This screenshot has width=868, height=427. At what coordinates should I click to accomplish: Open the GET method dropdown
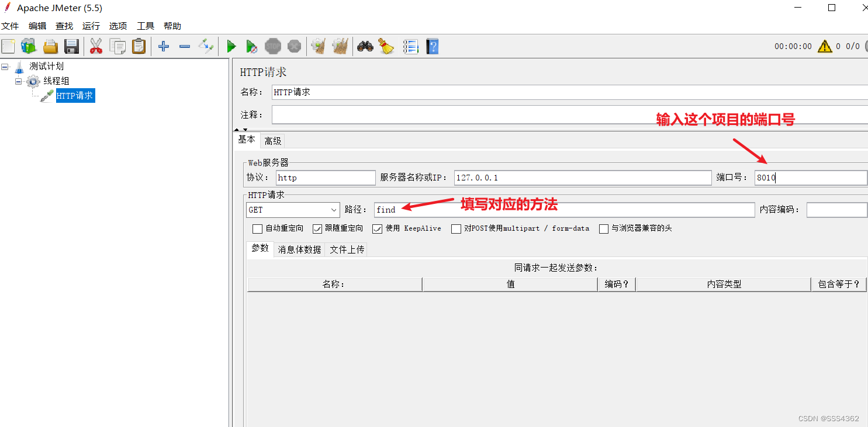click(x=293, y=210)
